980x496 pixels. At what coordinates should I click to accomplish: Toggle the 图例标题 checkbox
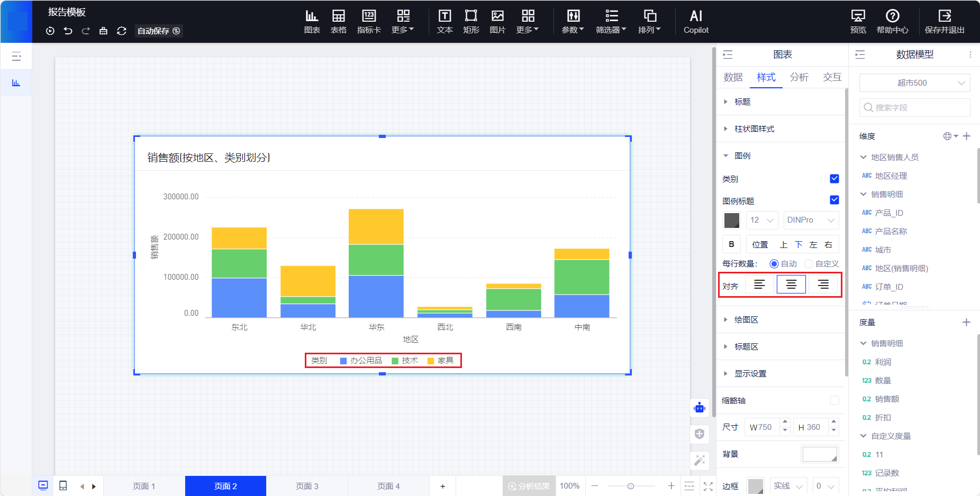pyautogui.click(x=834, y=200)
